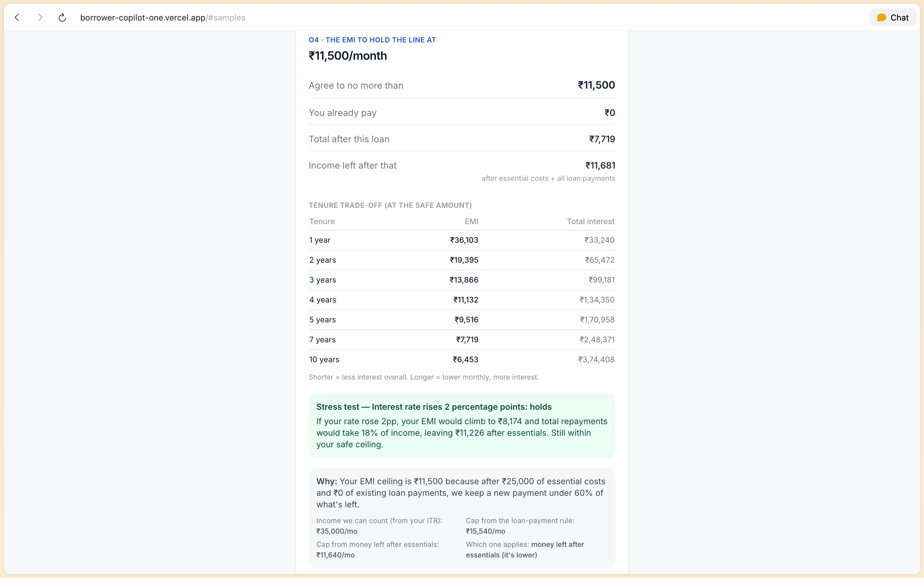Click the URL address bar text
This screenshot has height=578, width=924.
click(163, 18)
